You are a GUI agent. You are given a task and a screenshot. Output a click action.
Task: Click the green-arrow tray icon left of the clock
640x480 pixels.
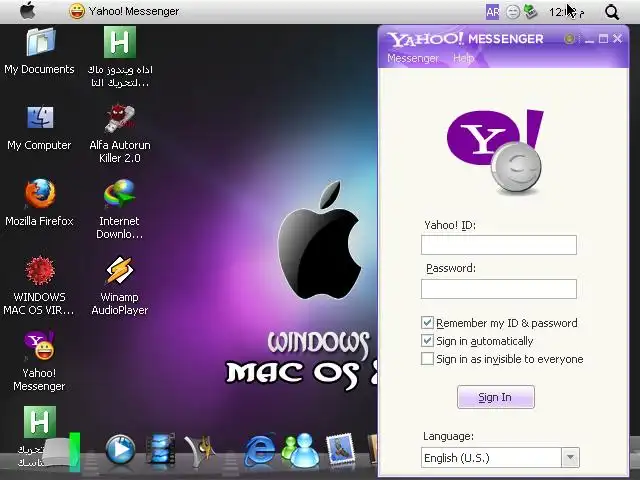coord(530,11)
